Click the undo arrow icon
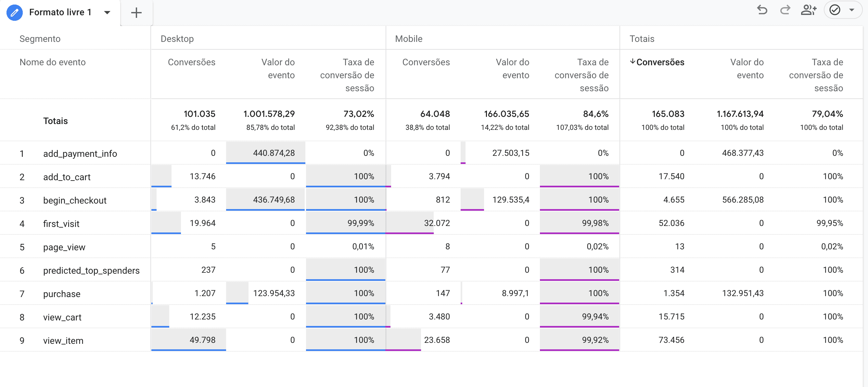The height and width of the screenshot is (387, 868). tap(762, 10)
